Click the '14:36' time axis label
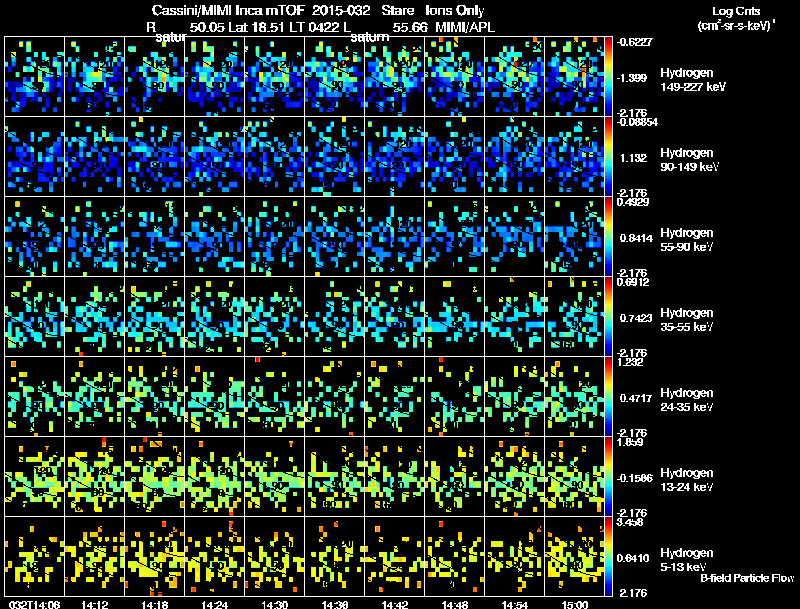This screenshot has width=800, height=609. click(335, 604)
